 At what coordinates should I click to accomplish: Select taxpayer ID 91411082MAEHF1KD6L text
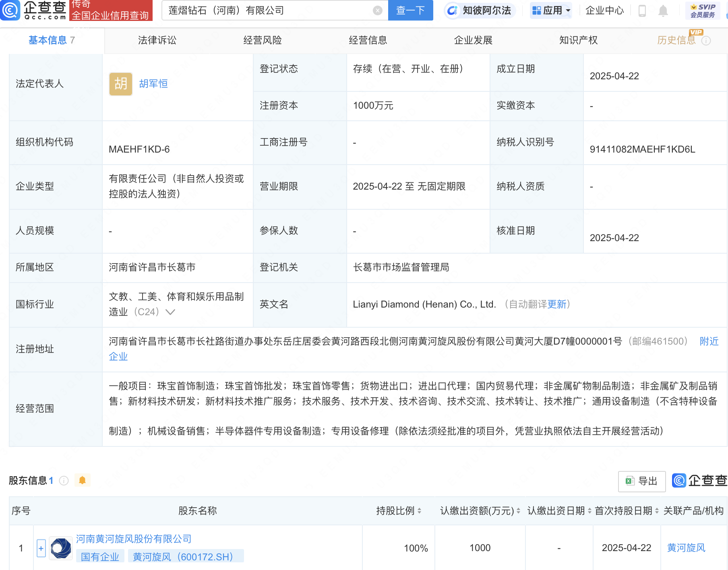coord(642,149)
